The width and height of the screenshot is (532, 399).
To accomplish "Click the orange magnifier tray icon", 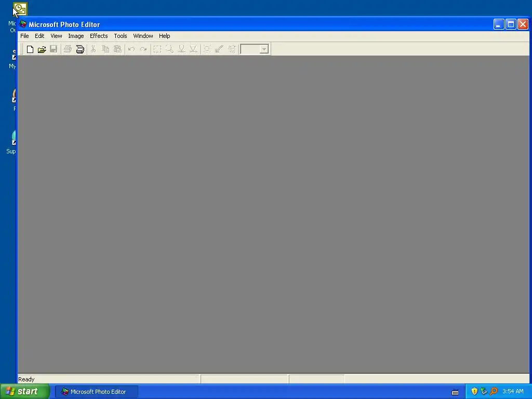I will point(494,392).
